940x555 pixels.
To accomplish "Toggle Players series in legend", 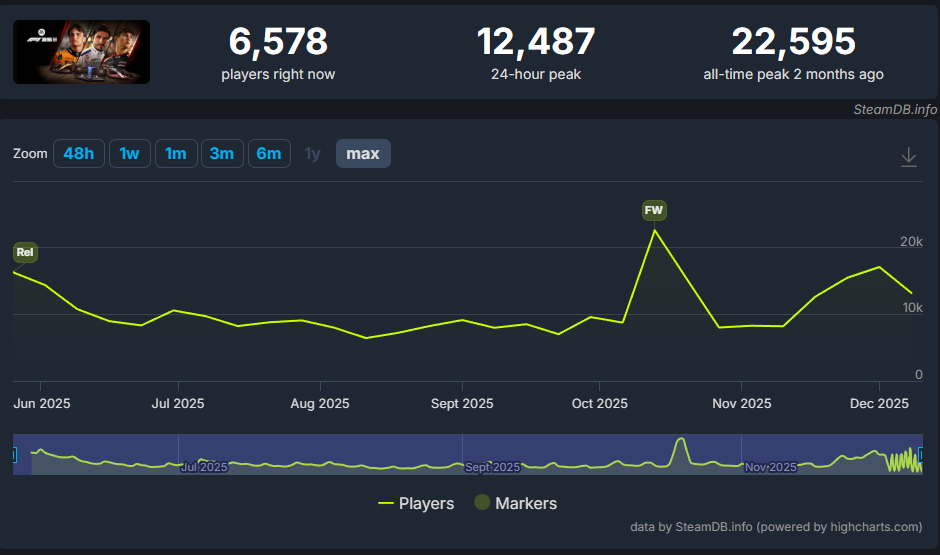I will 416,503.
